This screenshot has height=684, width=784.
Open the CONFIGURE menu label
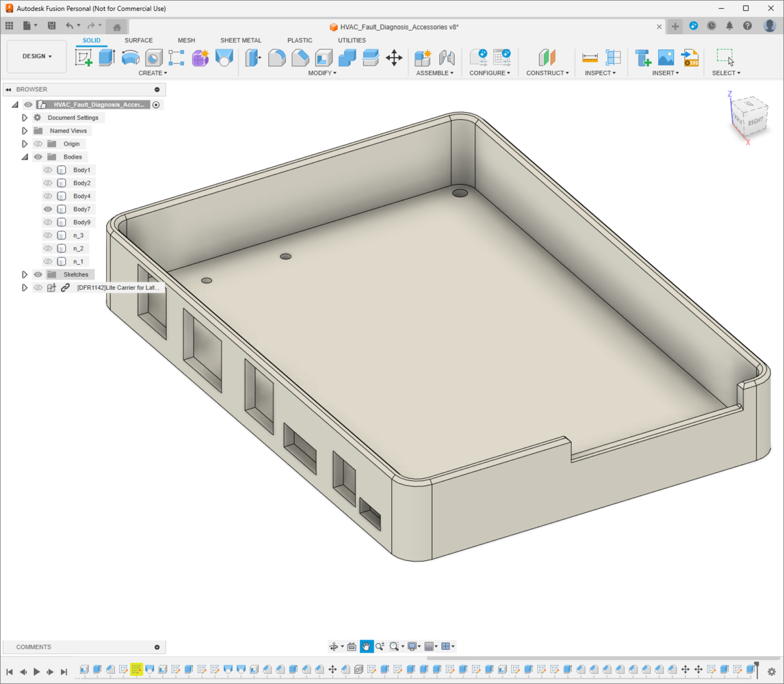click(490, 73)
